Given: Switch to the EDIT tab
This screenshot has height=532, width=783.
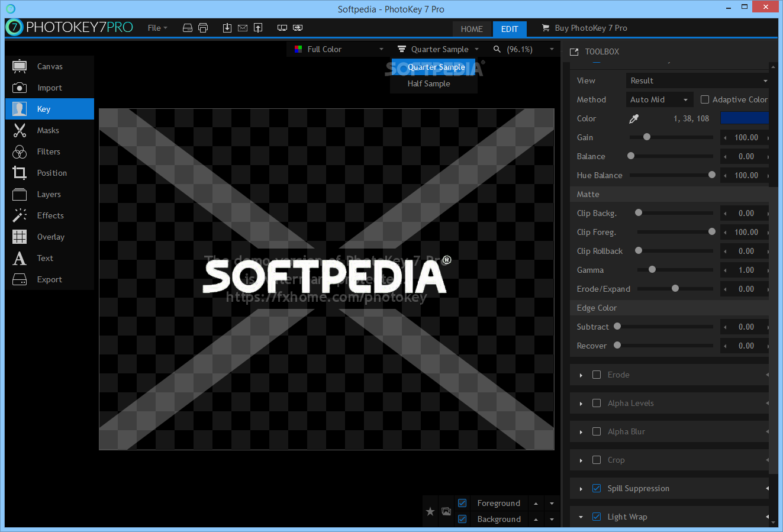Looking at the screenshot, I should coord(510,29).
